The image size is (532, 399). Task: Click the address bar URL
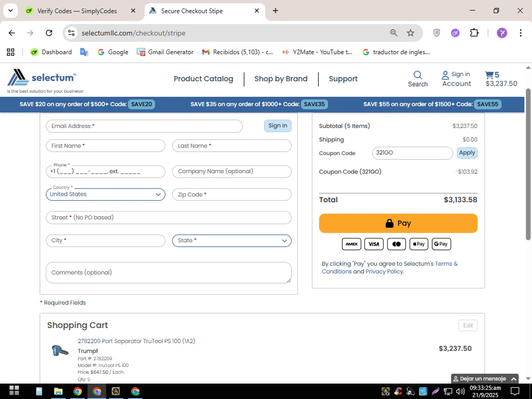click(x=133, y=33)
